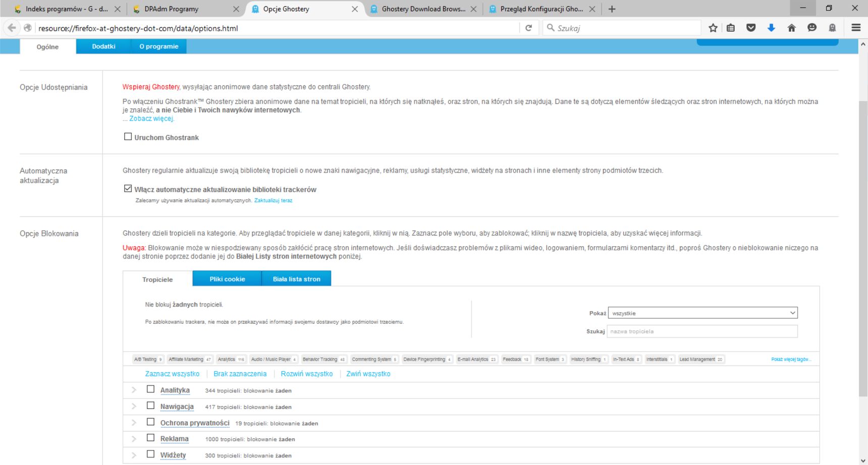This screenshot has width=868, height=465.
Task: Expand the Widżety category row
Action: coord(134,455)
